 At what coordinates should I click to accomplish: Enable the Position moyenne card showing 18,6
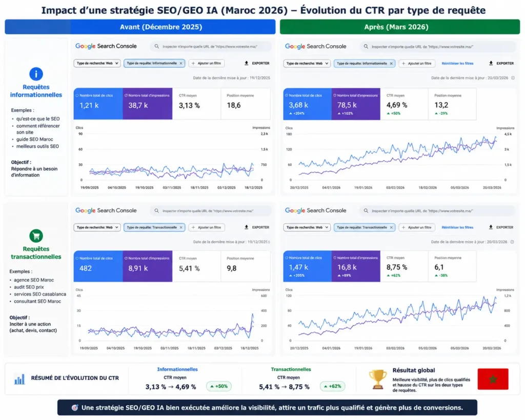[x=246, y=104]
